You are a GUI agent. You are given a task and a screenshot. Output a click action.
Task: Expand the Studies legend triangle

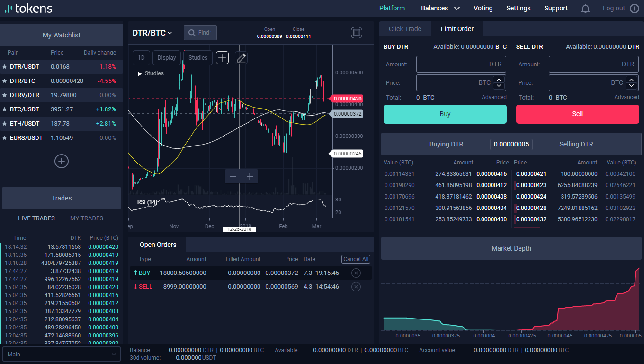click(140, 74)
